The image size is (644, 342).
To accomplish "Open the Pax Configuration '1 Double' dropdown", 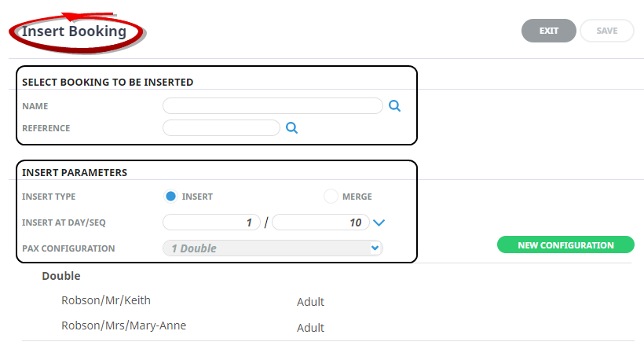I will [272, 248].
